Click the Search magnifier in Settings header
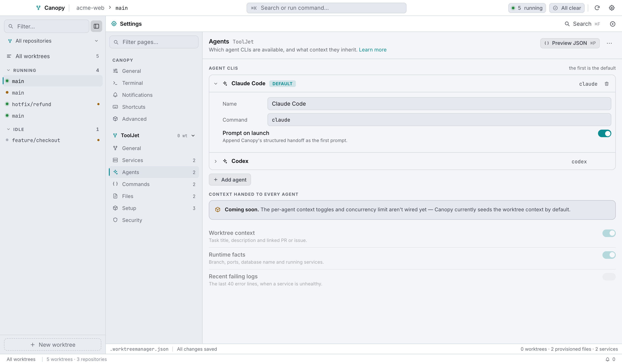 pyautogui.click(x=567, y=24)
